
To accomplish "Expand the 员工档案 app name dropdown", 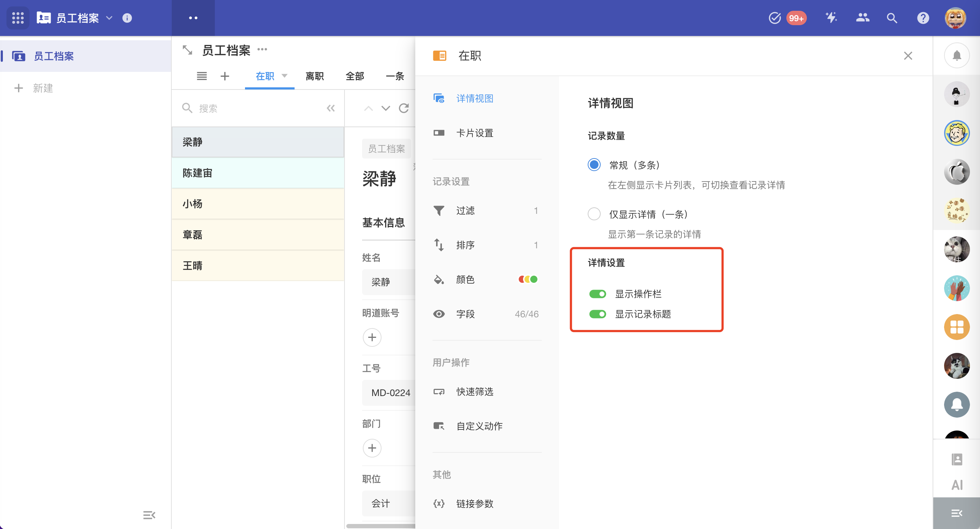I will pyautogui.click(x=109, y=18).
